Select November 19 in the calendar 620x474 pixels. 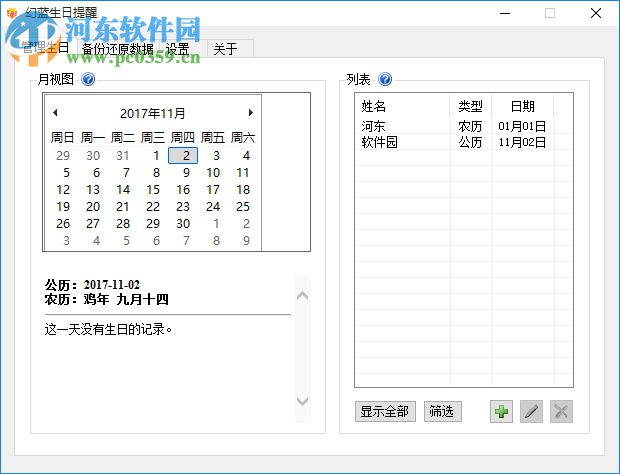pyautogui.click(x=63, y=206)
